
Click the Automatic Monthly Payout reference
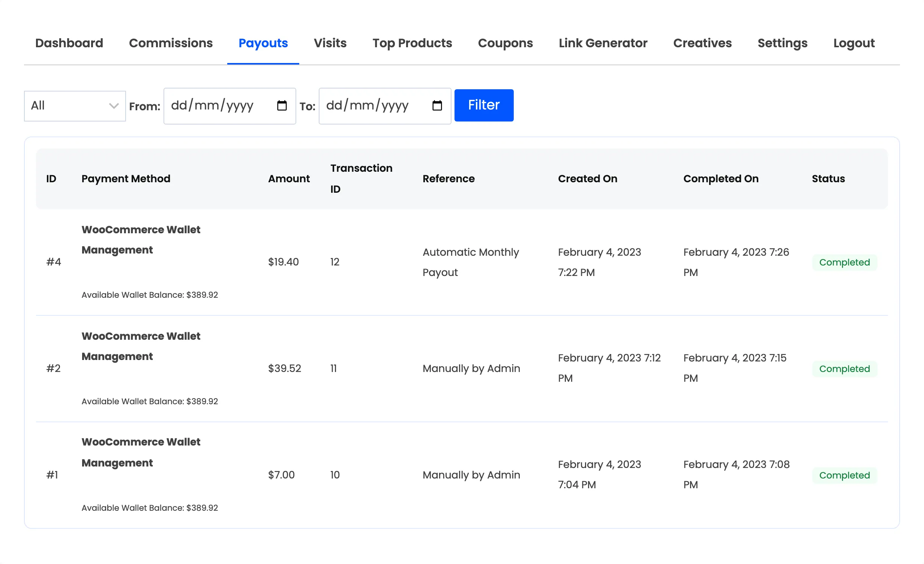click(x=471, y=262)
